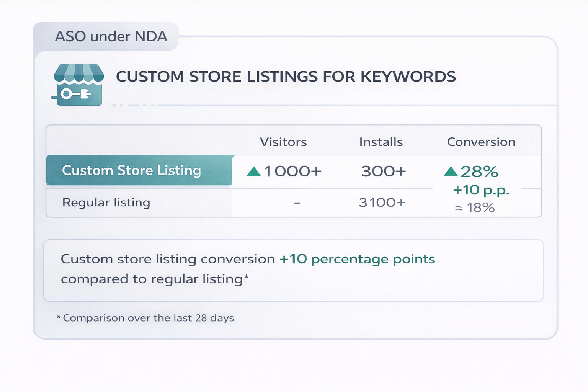Click the 300+ installs value
Screen dimensions: 588x392
pyautogui.click(x=383, y=171)
